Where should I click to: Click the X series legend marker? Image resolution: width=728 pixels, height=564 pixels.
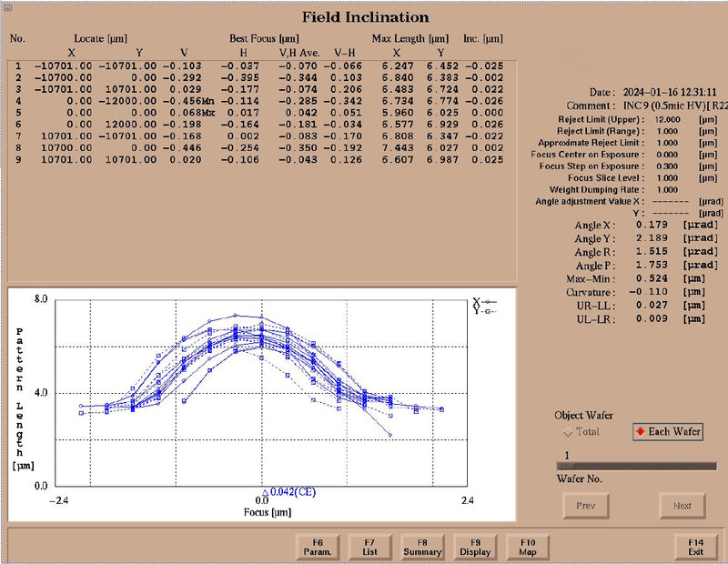488,301
